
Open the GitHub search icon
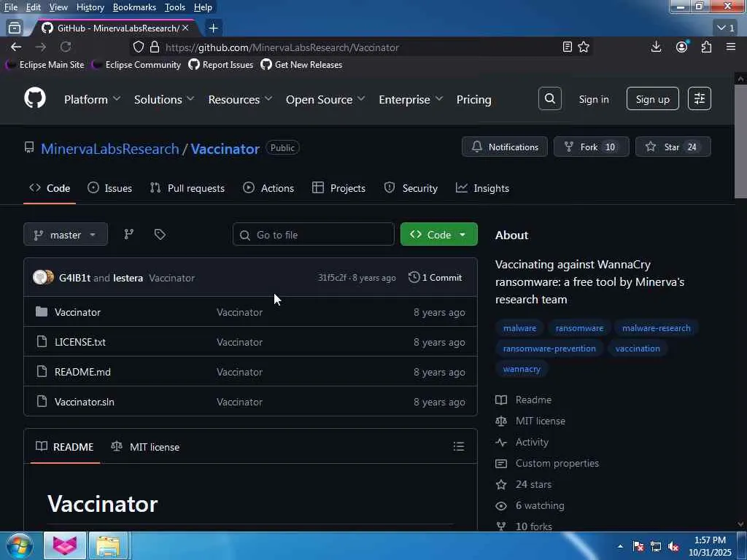click(x=550, y=98)
